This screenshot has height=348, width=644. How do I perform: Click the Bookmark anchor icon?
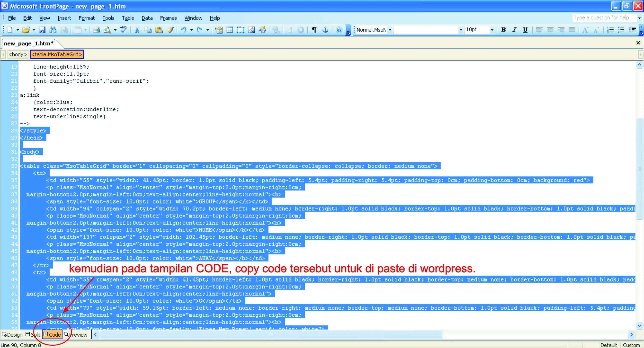[x=325, y=30]
